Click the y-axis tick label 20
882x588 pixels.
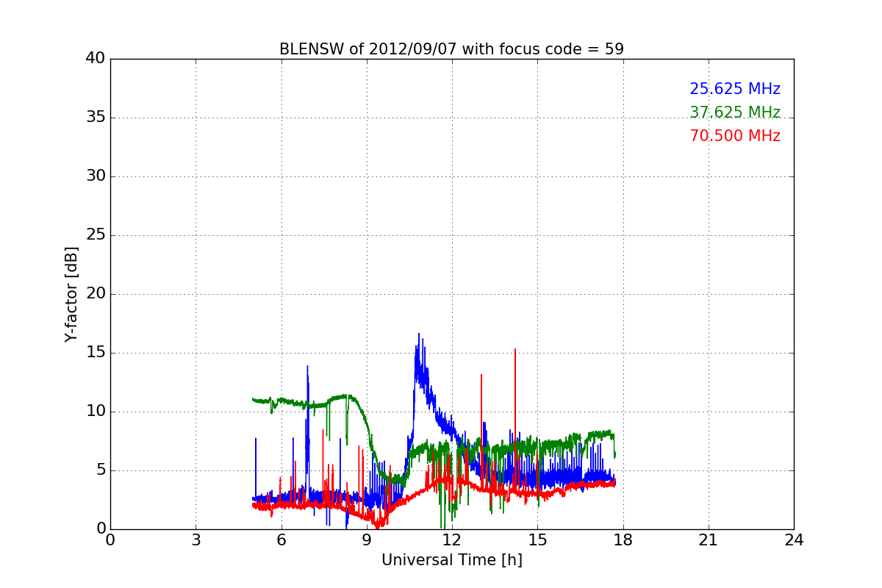[x=96, y=294]
